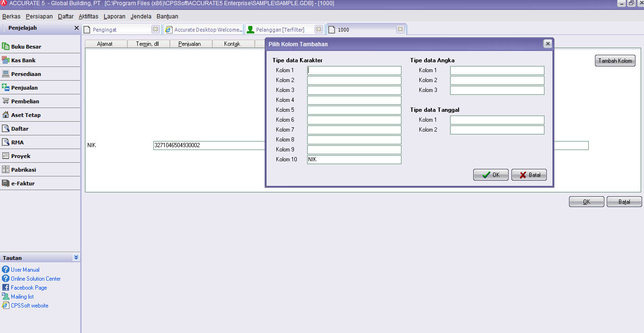Click the Mailing list icon
The width and height of the screenshot is (644, 333).
point(6,296)
